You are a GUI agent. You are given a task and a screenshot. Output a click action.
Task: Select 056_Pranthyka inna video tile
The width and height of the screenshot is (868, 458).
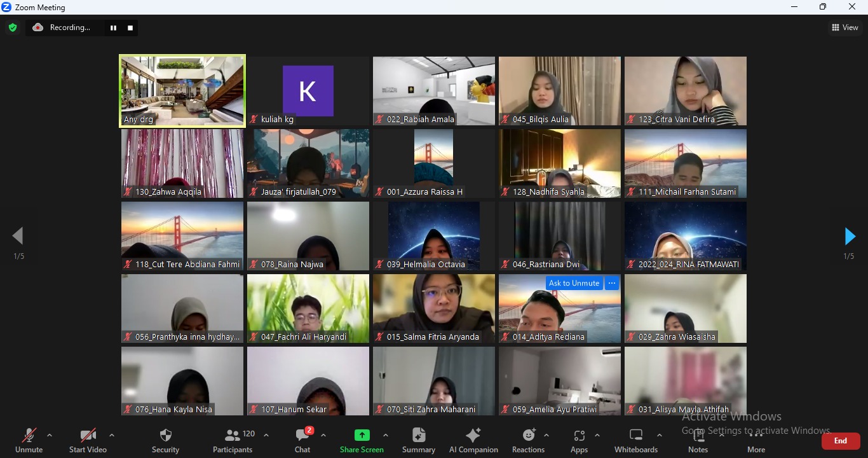[182, 309]
